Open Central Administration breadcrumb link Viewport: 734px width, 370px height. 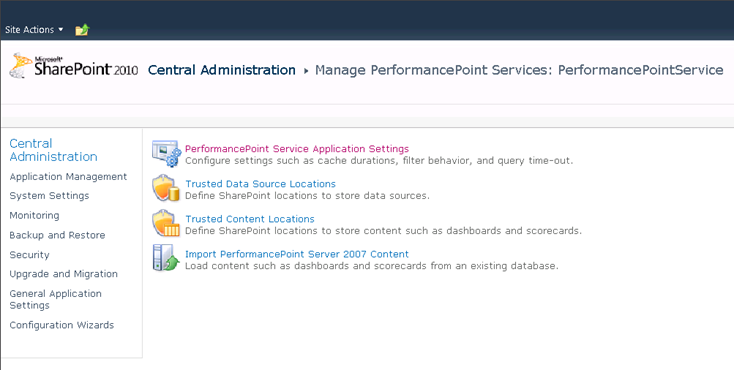pyautogui.click(x=221, y=70)
